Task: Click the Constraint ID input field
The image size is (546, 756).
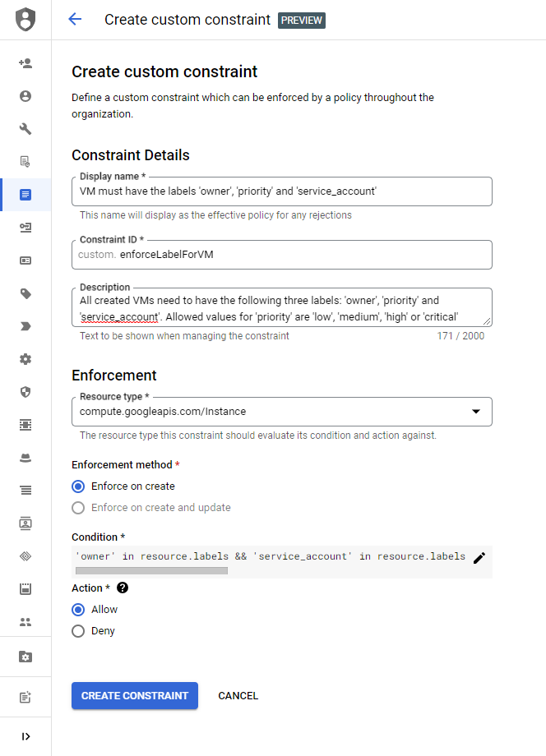Action: pos(280,255)
